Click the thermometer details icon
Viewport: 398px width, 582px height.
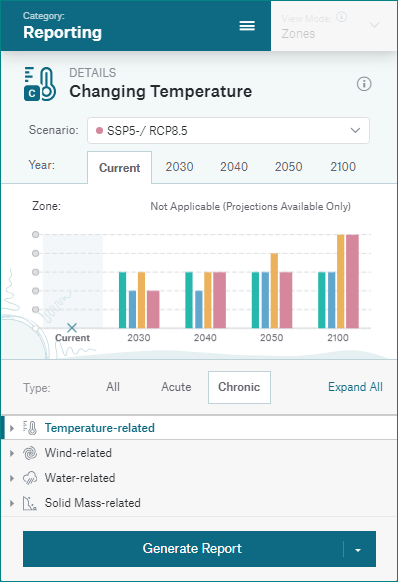point(40,84)
